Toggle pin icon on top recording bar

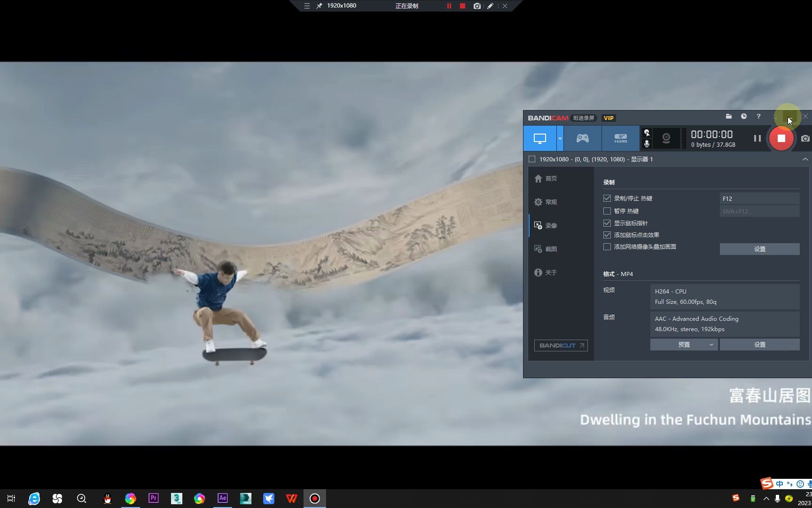(x=319, y=6)
